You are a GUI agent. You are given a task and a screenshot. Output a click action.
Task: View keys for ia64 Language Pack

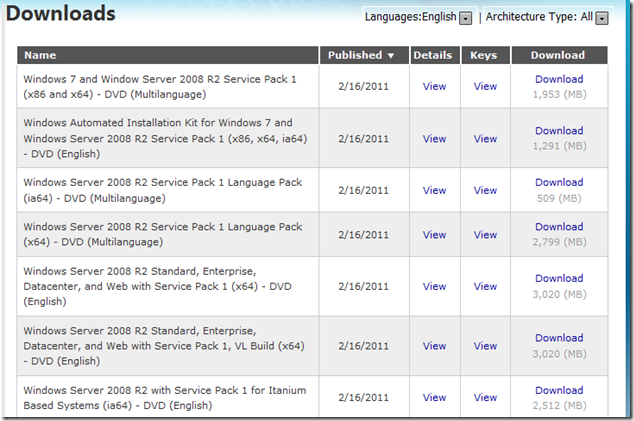coord(486,190)
